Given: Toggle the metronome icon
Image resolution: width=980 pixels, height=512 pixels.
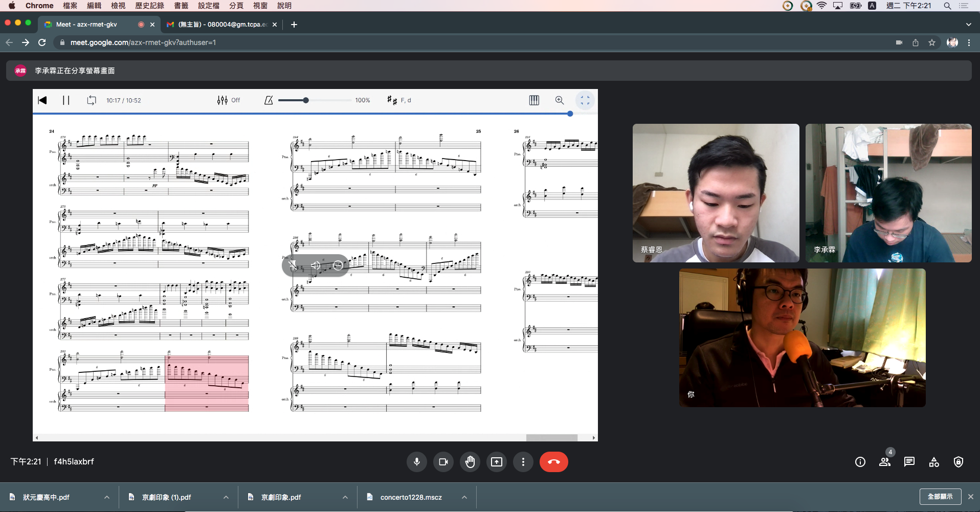Looking at the screenshot, I should coord(269,100).
